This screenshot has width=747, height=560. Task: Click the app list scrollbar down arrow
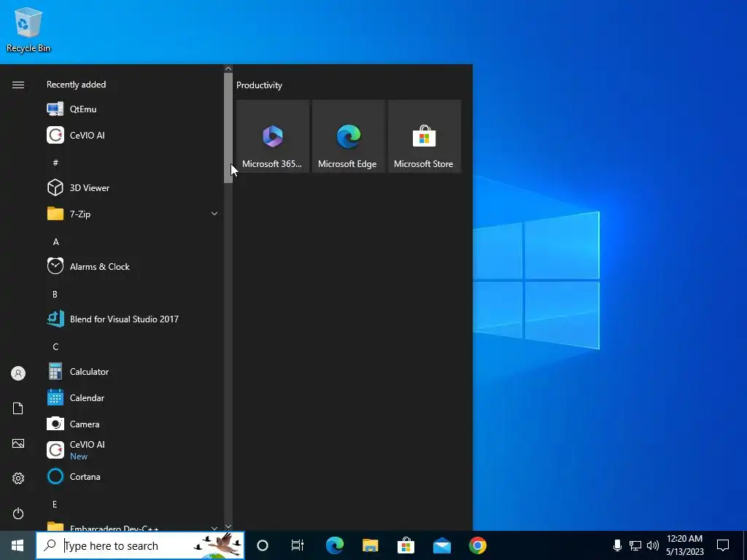tap(228, 526)
